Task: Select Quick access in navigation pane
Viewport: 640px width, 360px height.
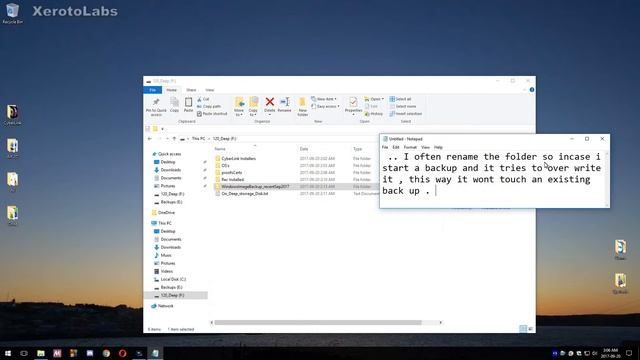Action: 169,154
